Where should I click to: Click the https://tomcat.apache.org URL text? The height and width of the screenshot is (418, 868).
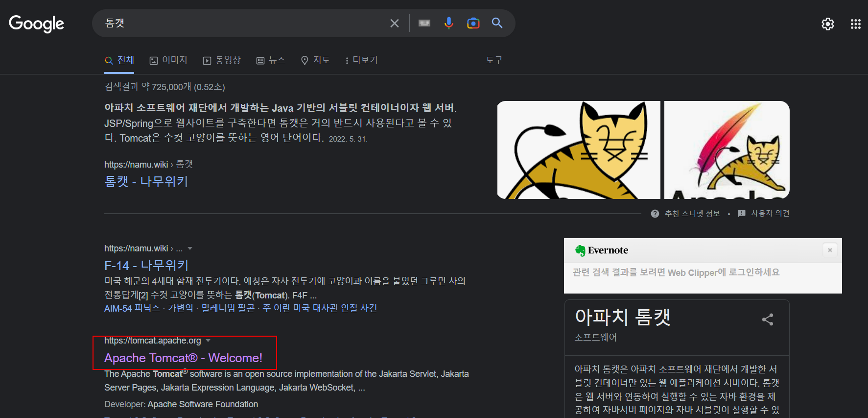(153, 341)
